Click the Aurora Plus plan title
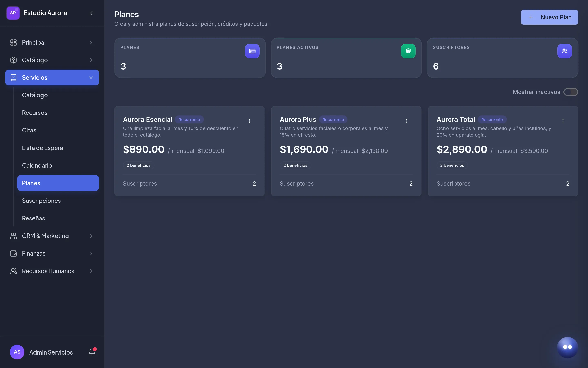The width and height of the screenshot is (588, 368). [x=298, y=120]
